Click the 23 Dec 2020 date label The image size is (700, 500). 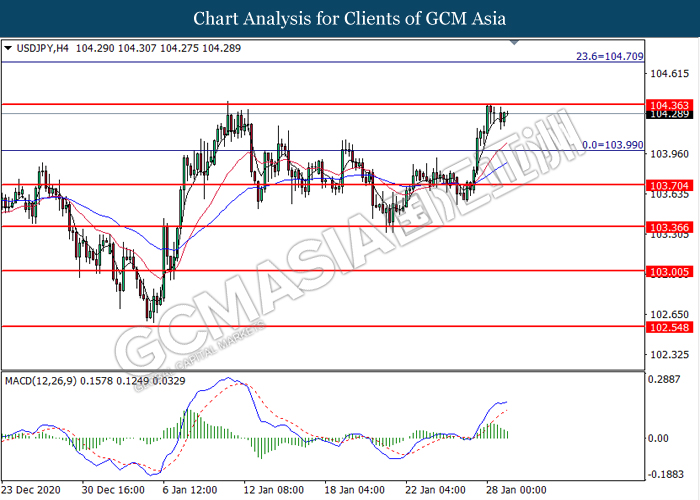tap(31, 490)
